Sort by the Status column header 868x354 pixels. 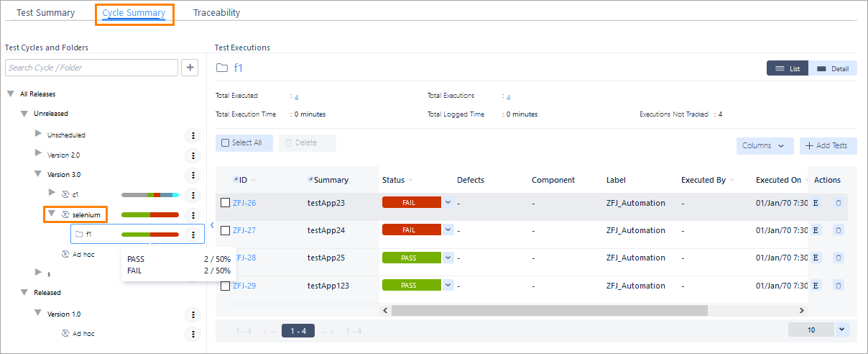pyautogui.click(x=397, y=180)
